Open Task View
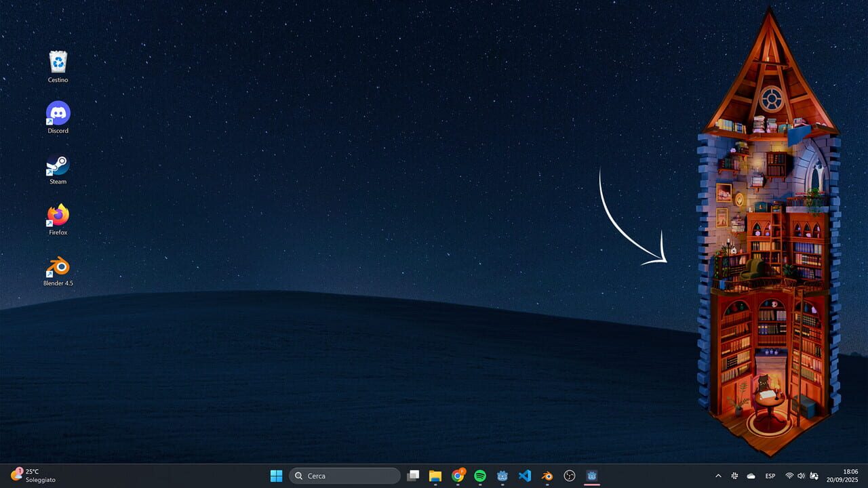 413,475
